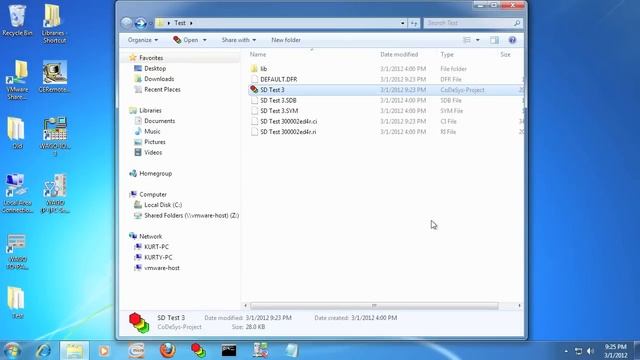Launch Internet Explorer from the taskbar
640x360 pixels.
43,351
